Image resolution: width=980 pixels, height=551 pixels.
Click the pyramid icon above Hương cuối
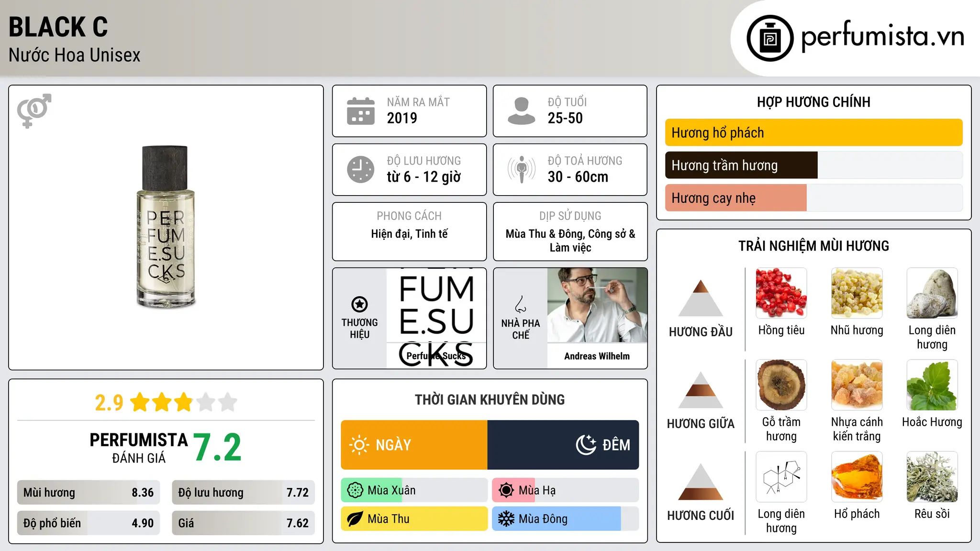click(x=701, y=482)
